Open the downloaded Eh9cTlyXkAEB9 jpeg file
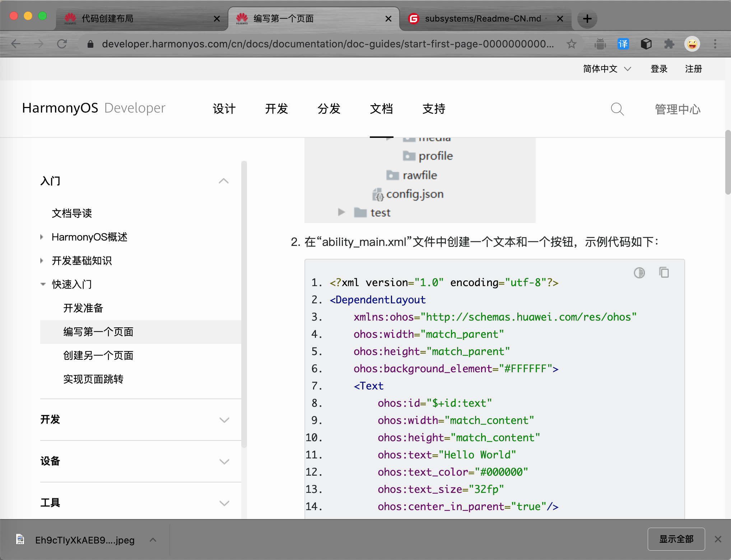Screen dimensions: 731x560 85,540
